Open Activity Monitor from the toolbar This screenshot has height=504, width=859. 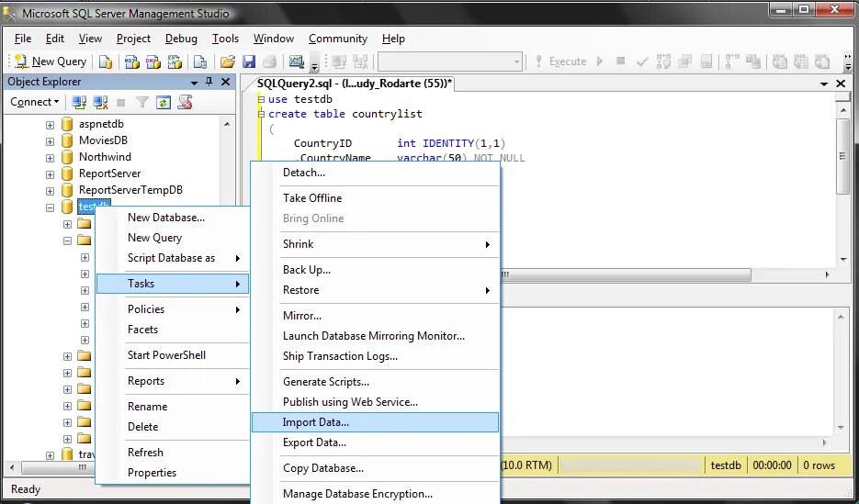pos(297,62)
